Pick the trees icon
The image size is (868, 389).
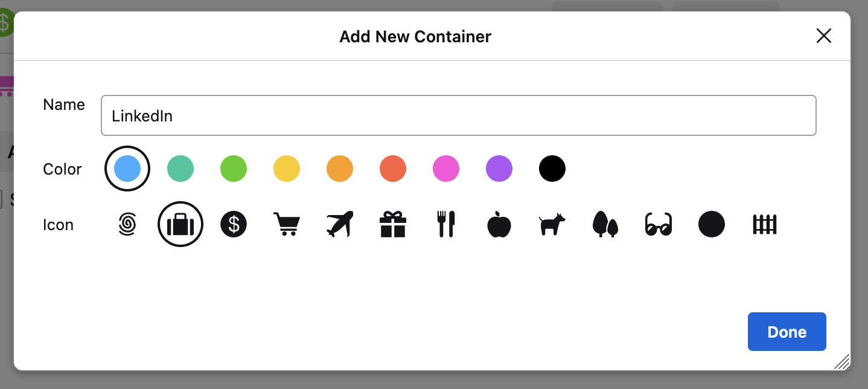pos(605,225)
